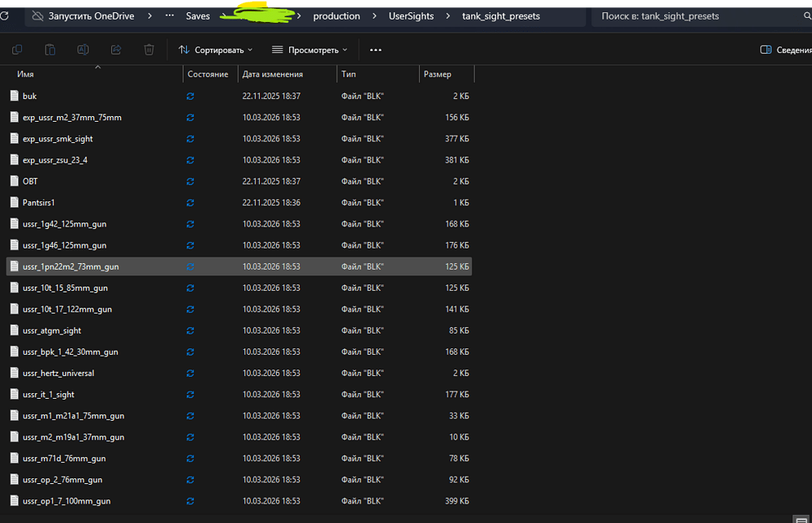Click the share icon in the toolbar

115,50
